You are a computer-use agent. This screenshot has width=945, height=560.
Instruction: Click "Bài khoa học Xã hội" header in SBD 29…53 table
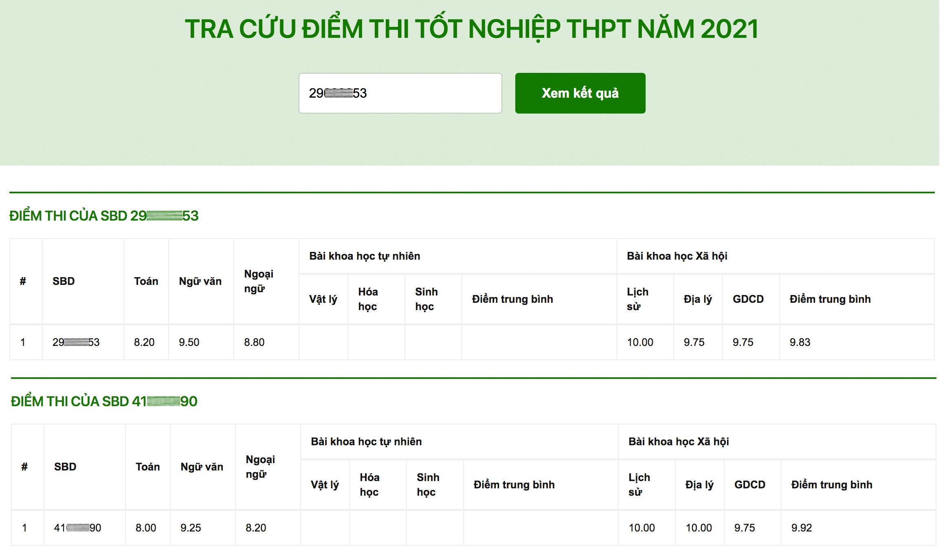click(x=677, y=256)
